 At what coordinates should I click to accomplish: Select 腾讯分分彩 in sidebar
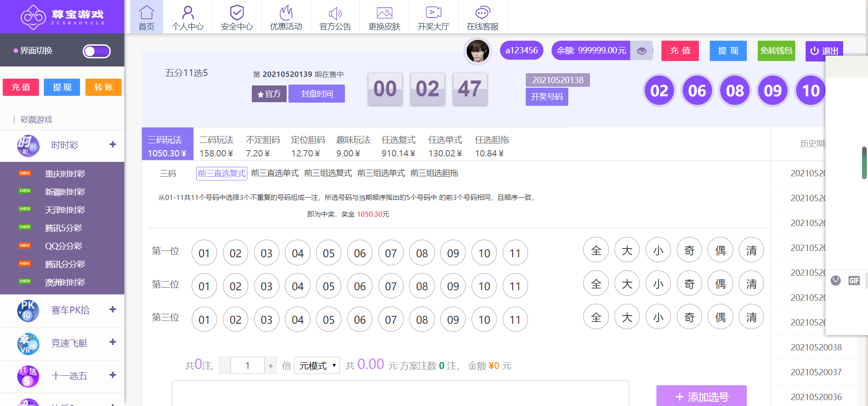(x=65, y=264)
